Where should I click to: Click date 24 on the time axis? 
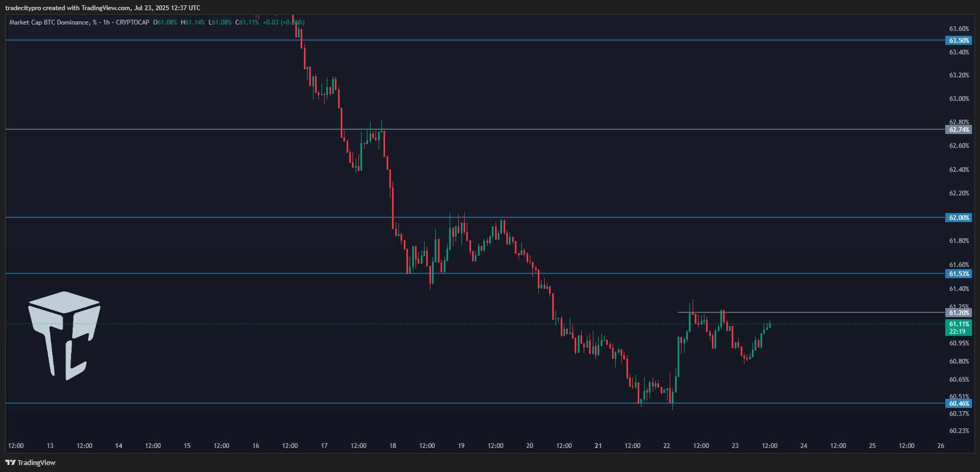click(804, 446)
